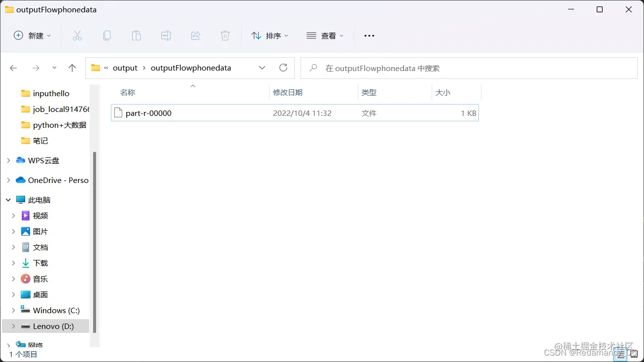
Task: Collapse the 此电脑 tree section
Action: (x=8, y=199)
